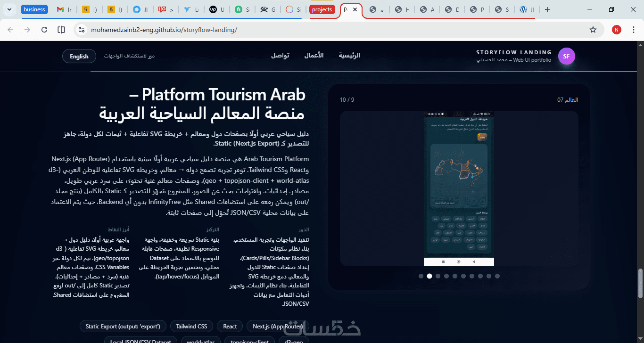Click the التركيز column heading
The height and width of the screenshot is (343, 644).
pos(212,229)
